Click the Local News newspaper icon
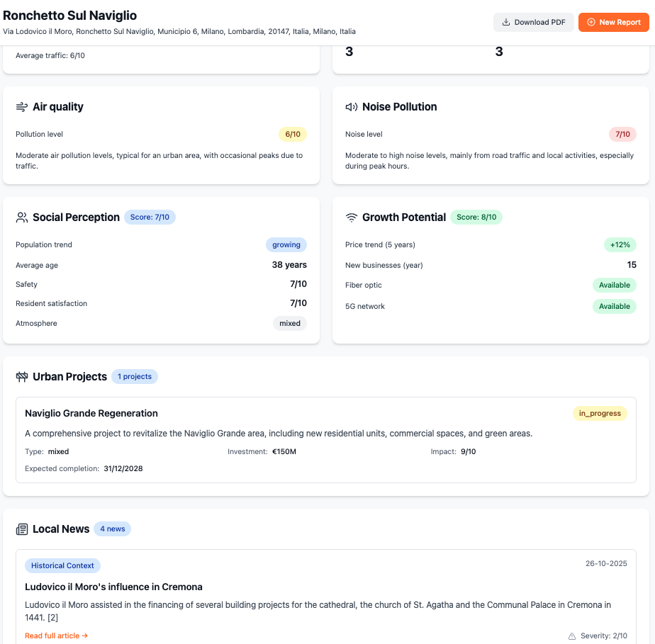The width and height of the screenshot is (655, 644). 22,529
